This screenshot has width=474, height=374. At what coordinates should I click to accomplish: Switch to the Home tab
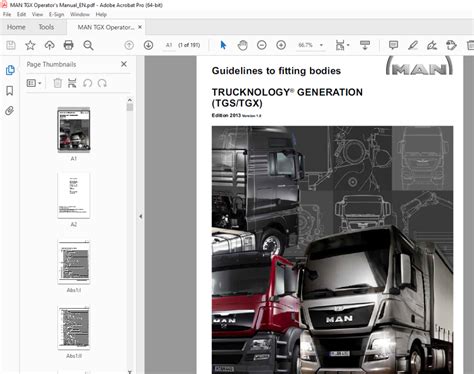[16, 27]
